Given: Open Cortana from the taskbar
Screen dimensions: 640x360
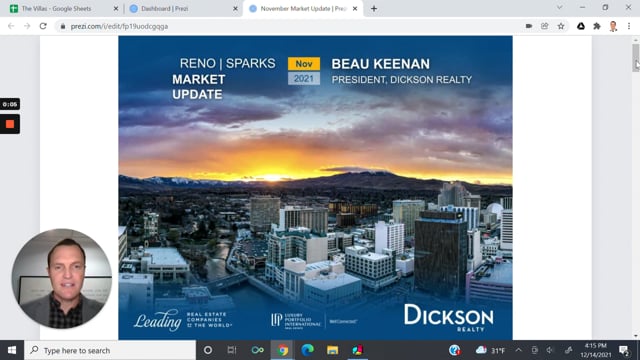Looking at the screenshot, I should 208,350.
